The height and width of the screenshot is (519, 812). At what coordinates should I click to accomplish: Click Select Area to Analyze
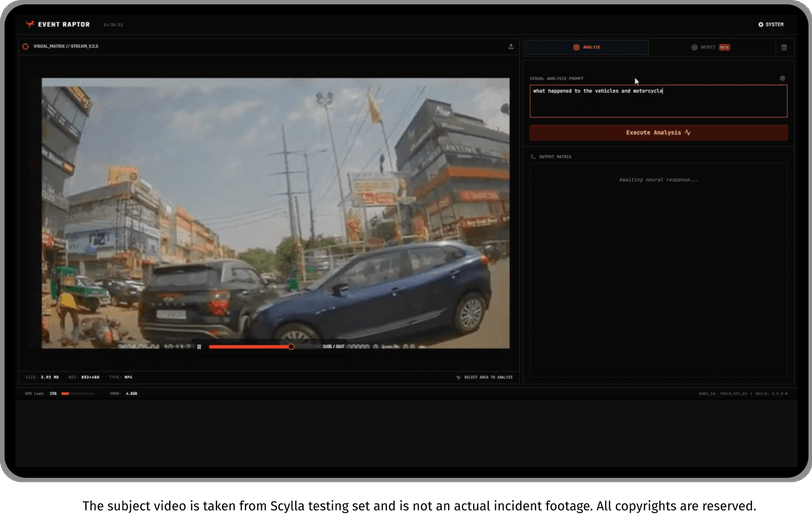[485, 377]
